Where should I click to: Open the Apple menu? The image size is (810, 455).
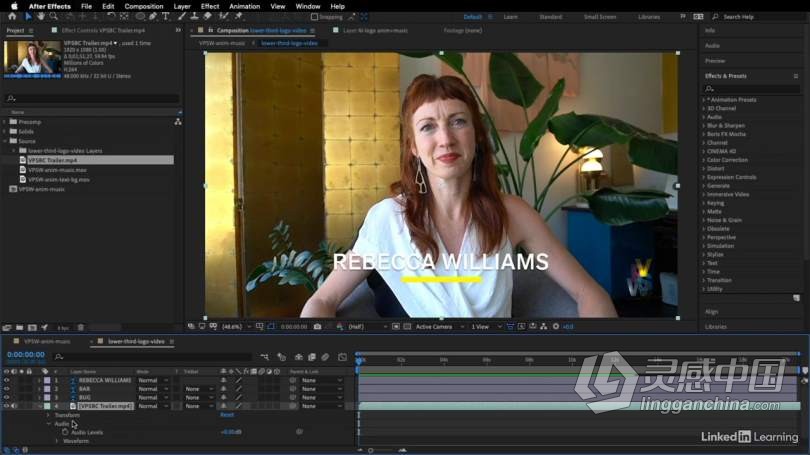[14, 6]
